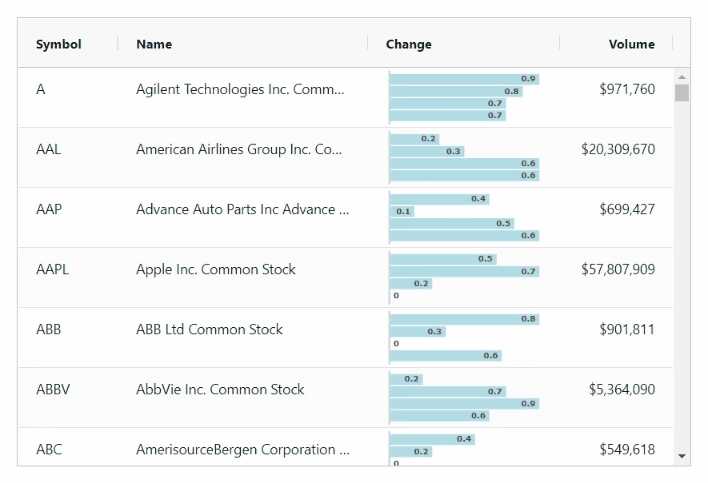The image size is (708, 483).
Task: Click the $57,807,909 volume cell
Action: (618, 269)
